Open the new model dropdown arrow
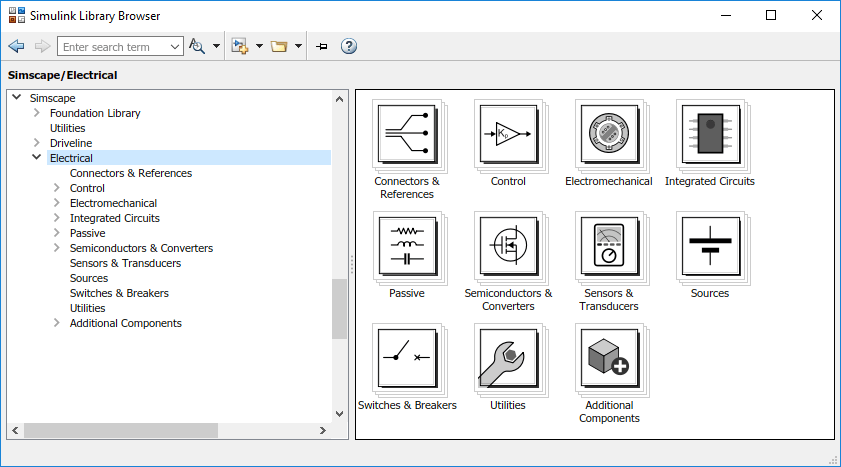The image size is (841, 467). [259, 47]
